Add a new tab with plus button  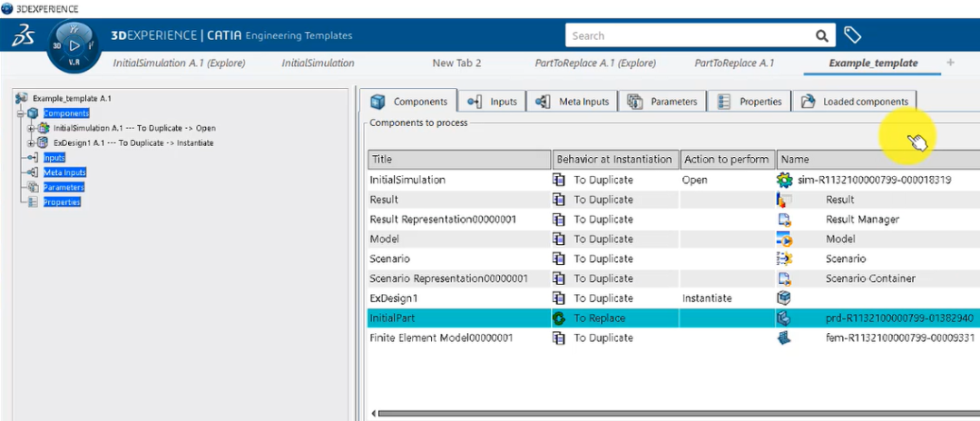point(950,63)
